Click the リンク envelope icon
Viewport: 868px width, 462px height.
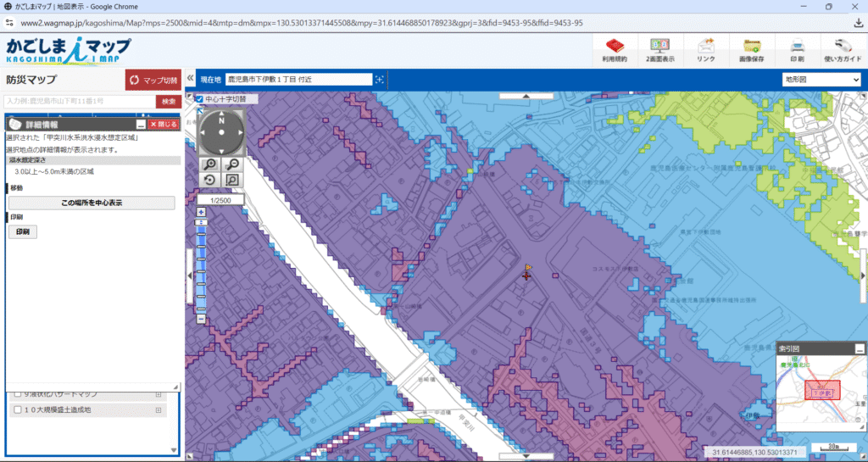pos(705,49)
